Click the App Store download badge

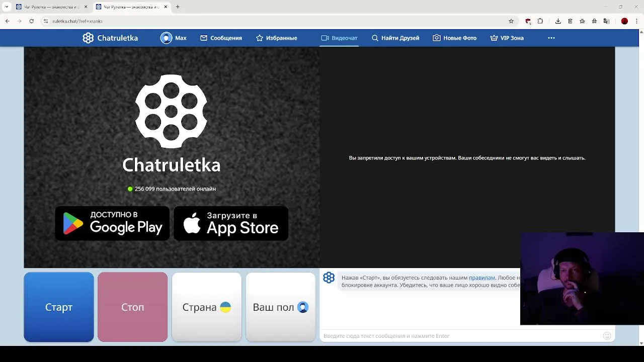[x=231, y=223]
